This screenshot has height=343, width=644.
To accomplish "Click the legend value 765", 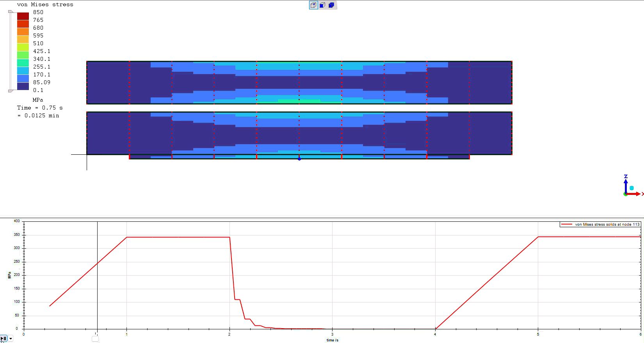I will pyautogui.click(x=38, y=20).
